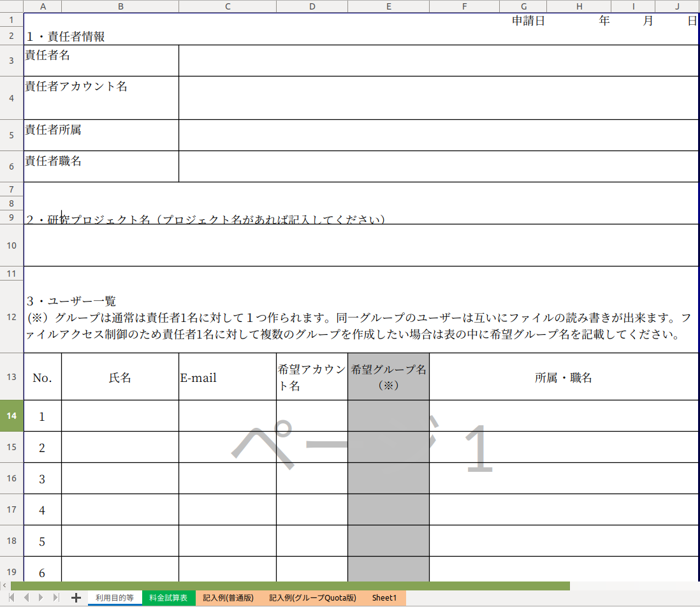The width and height of the screenshot is (700, 607).
Task: Add a new sheet with plus icon
Action: (76, 597)
